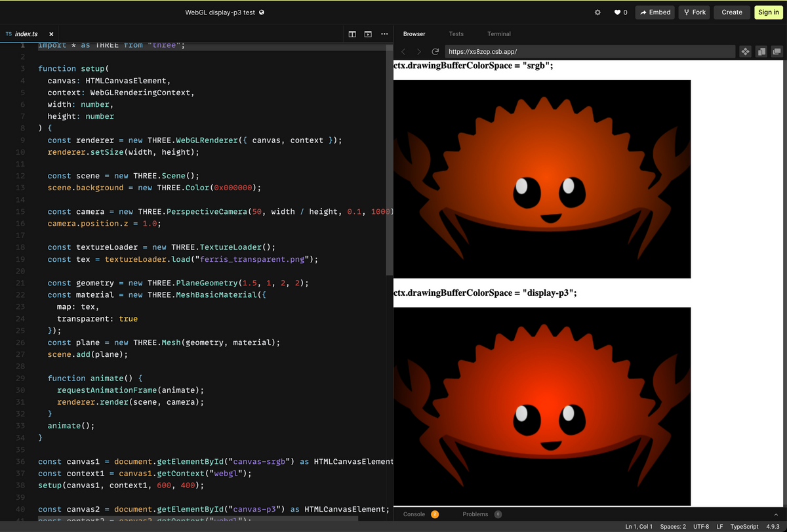Click the middle icon right of the URL bar
This screenshot has height=532, width=787.
coord(761,51)
